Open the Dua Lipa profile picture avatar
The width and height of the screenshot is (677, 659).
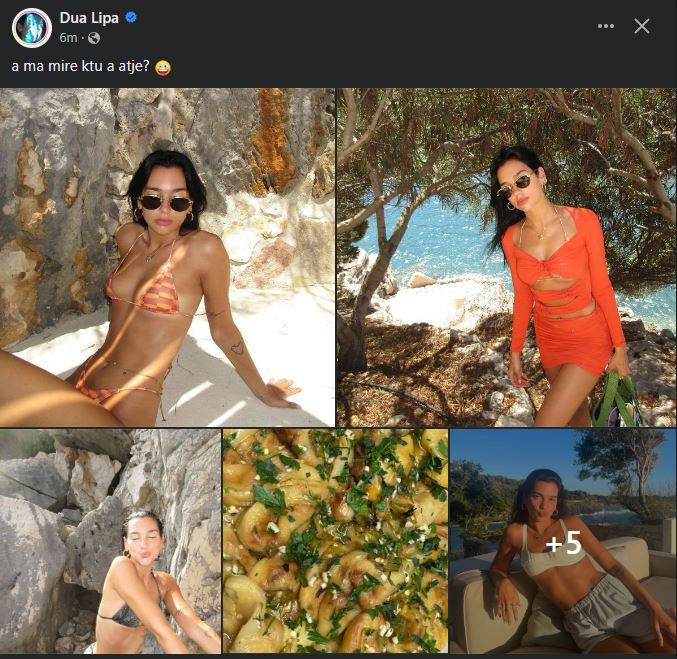(x=31, y=27)
